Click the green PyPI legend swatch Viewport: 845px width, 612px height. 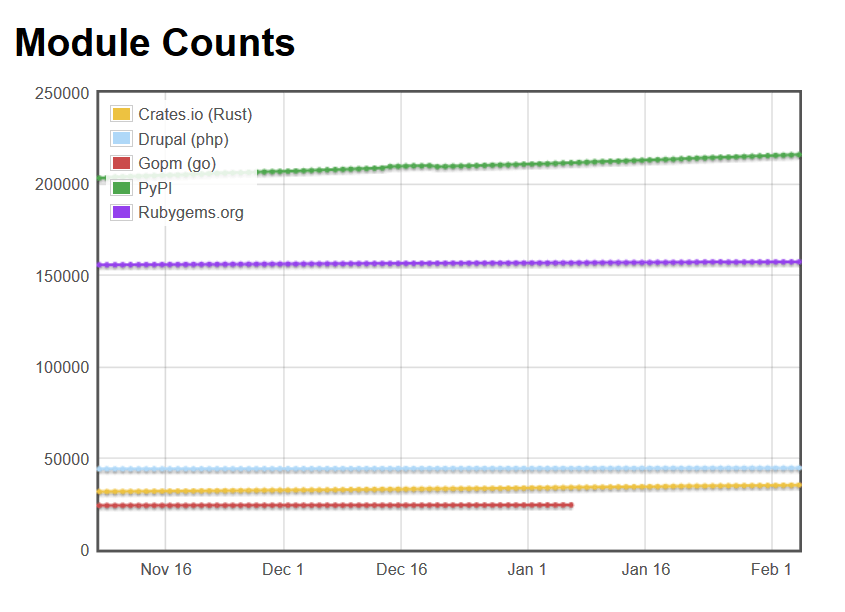click(121, 187)
